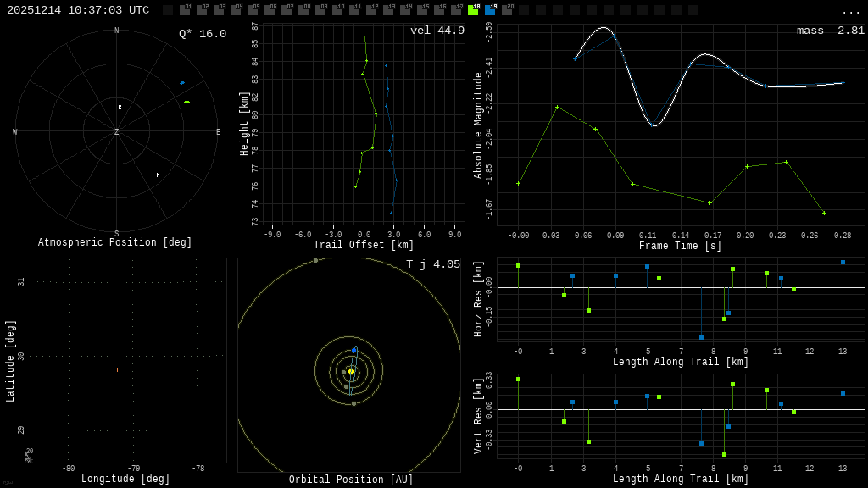Image resolution: width=868 pixels, height=488 pixels.
Task: Select the blue station 19 box
Action: point(490,10)
